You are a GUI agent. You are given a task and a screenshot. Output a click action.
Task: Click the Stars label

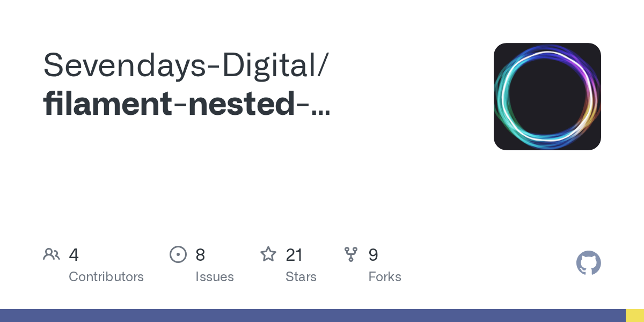(x=301, y=277)
